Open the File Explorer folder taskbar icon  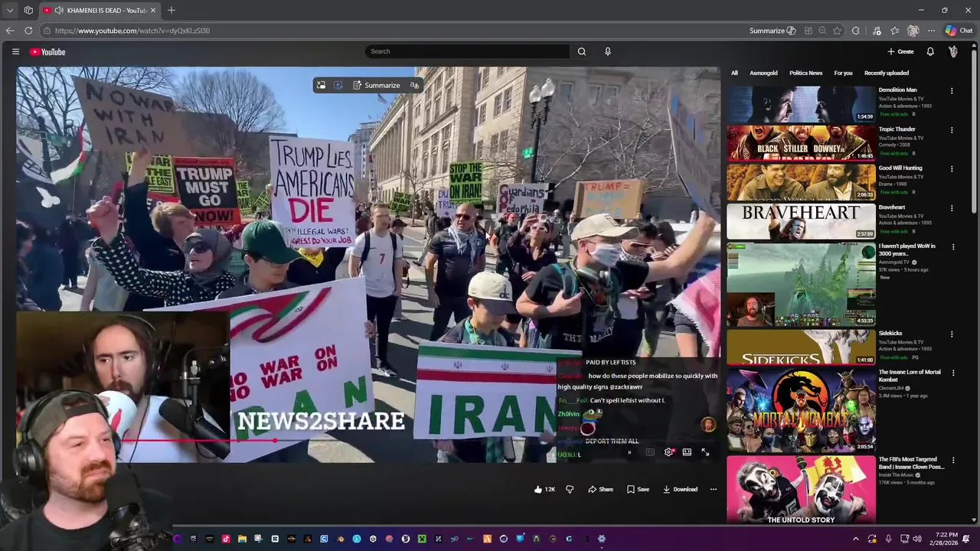[x=242, y=539]
